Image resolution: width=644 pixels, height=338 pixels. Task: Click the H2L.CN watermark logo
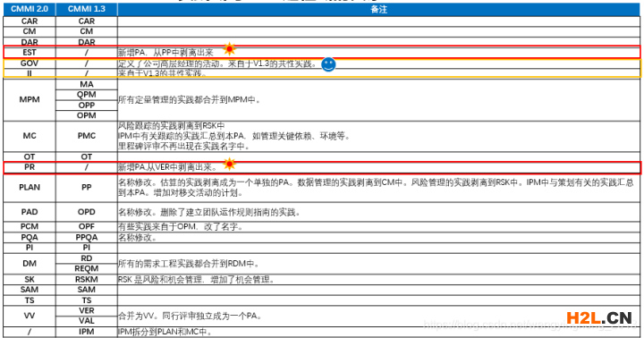(598, 317)
